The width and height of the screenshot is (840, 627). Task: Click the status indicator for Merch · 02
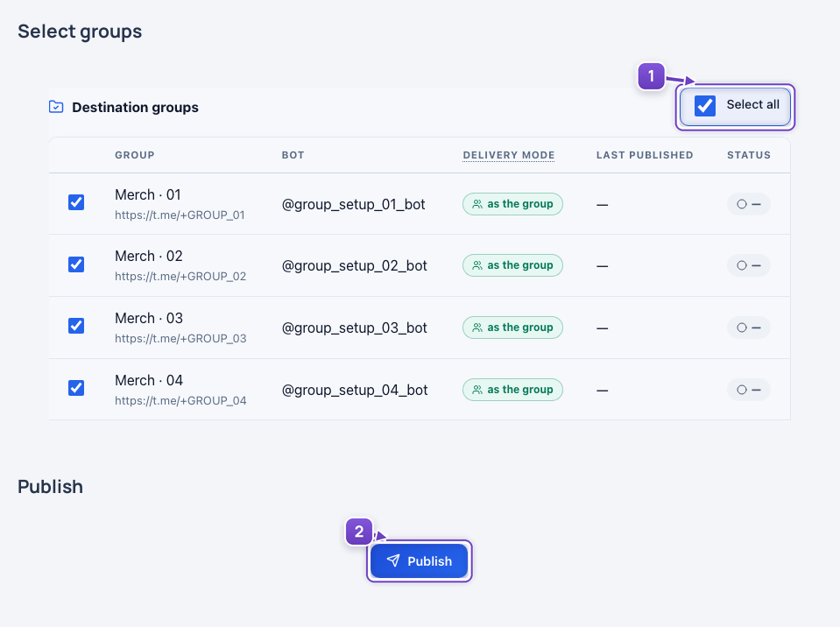tap(748, 265)
